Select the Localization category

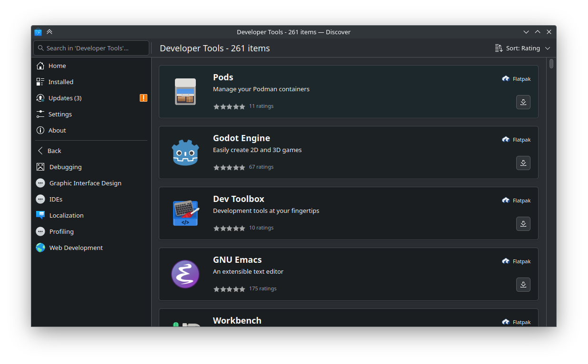pos(91,216)
